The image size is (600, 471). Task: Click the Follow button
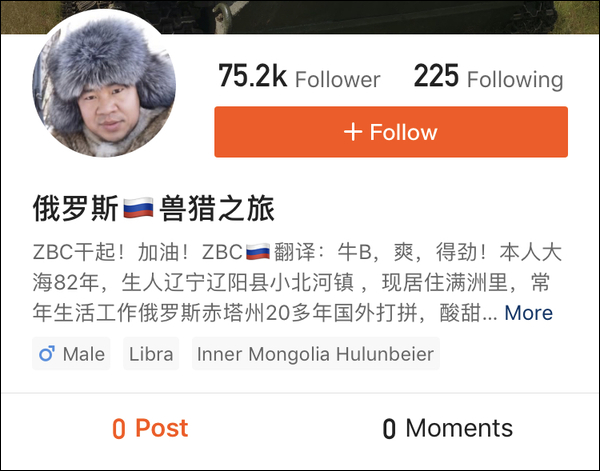tap(391, 132)
